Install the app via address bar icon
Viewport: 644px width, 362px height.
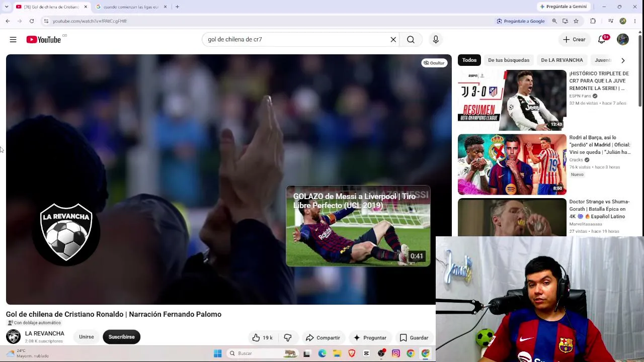click(565, 21)
